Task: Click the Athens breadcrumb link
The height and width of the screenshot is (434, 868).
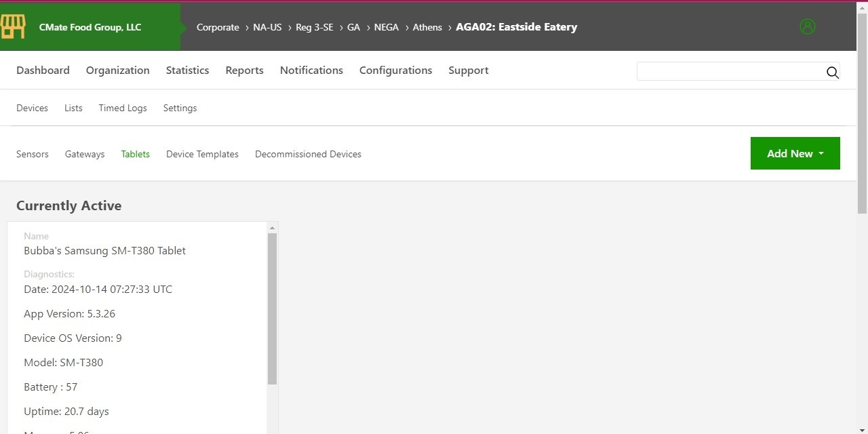Action: coord(427,28)
